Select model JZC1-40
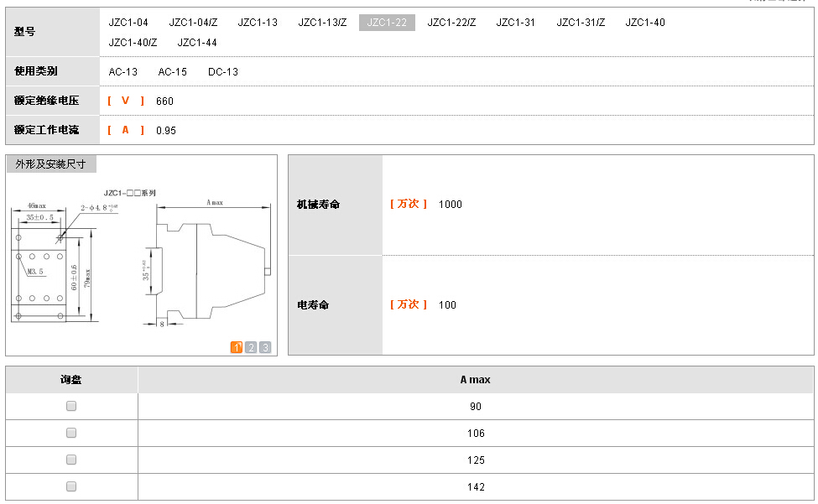Image resolution: width=818 pixels, height=504 pixels. [645, 23]
